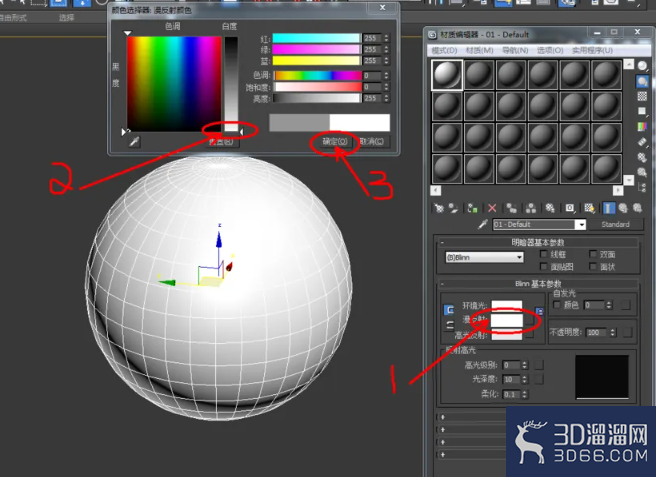
Task: Open the 01 - Default material name dropdown
Action: click(581, 225)
